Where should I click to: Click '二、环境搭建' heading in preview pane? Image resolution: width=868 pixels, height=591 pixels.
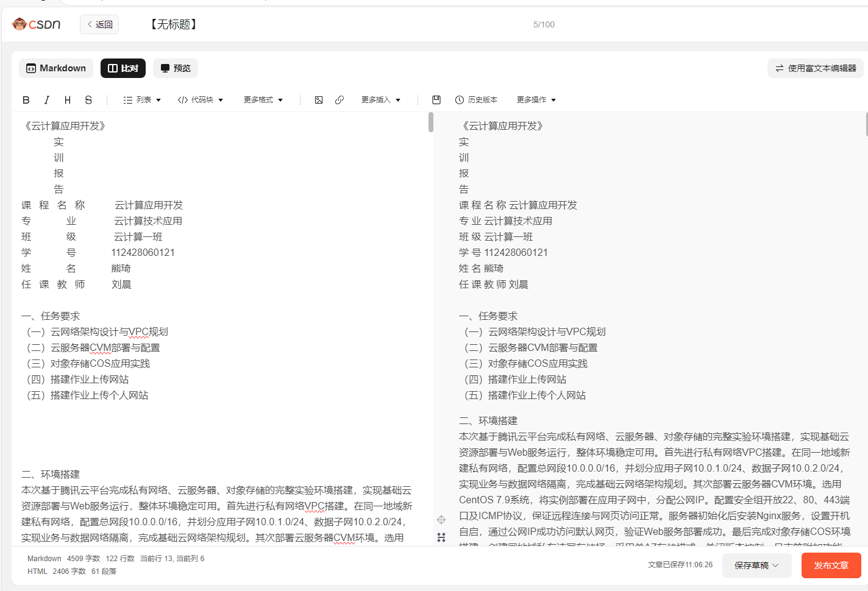[488, 421]
